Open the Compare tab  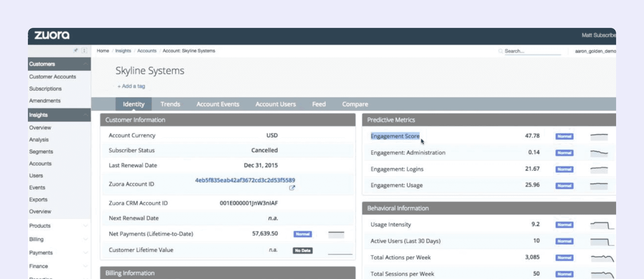(355, 104)
